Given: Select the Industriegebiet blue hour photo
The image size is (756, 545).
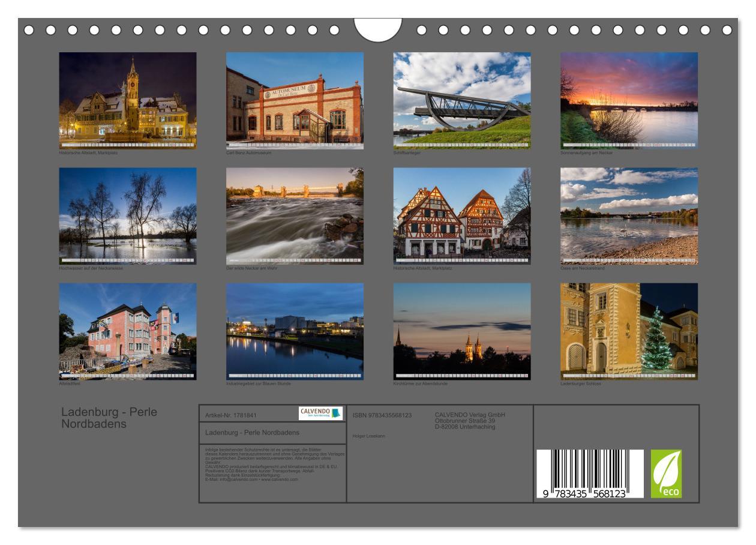Looking at the screenshot, I should pyautogui.click(x=295, y=331).
